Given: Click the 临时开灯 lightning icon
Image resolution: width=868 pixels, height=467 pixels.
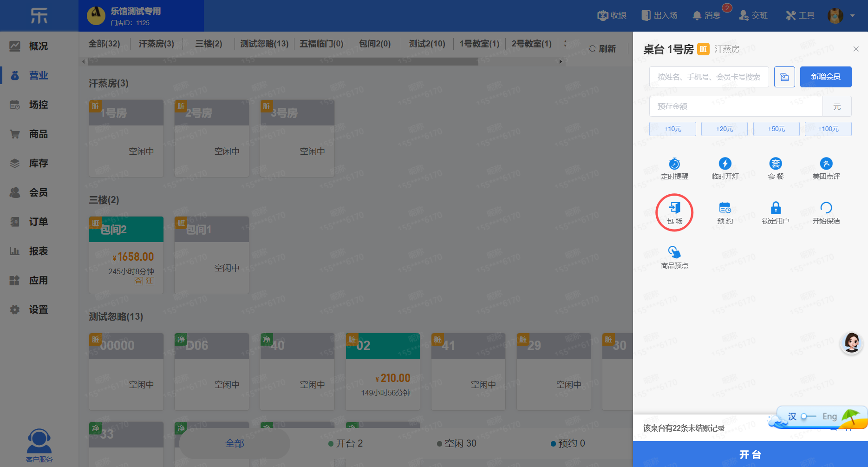Looking at the screenshot, I should tap(725, 164).
